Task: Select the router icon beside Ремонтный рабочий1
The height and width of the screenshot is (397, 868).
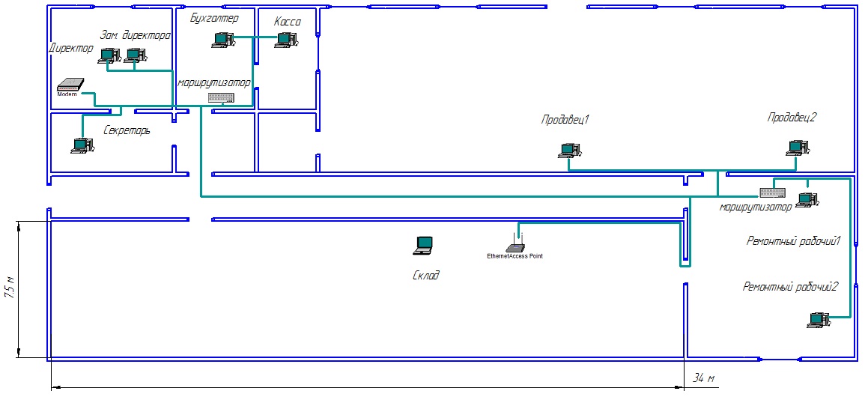Action: pos(771,193)
